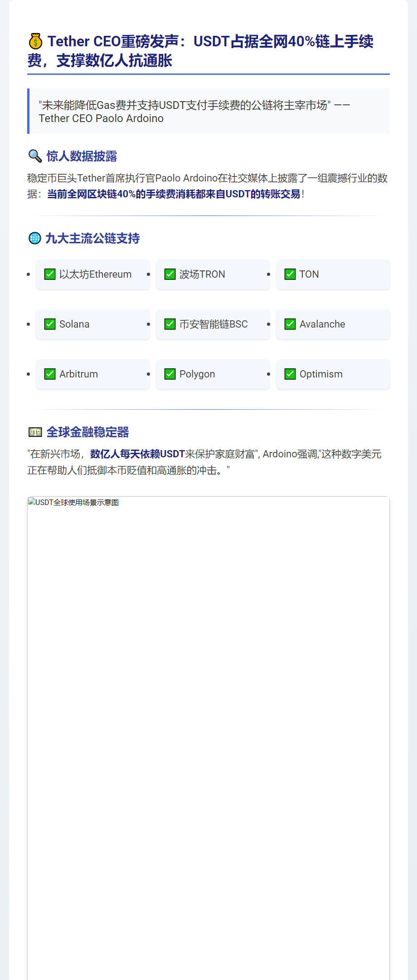Click the money bag emoji in the headline

pos(35,41)
